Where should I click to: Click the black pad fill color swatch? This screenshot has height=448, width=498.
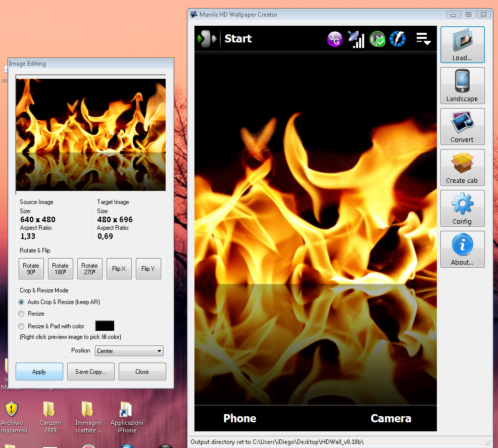[x=105, y=326]
